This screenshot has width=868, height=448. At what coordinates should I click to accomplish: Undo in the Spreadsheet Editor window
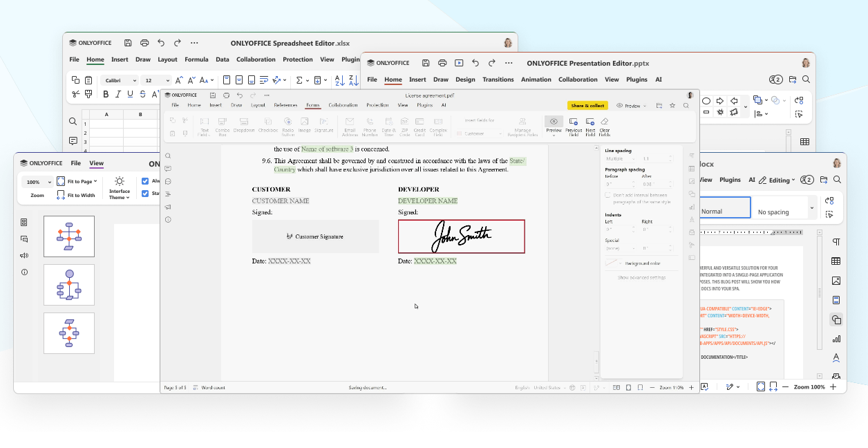(x=161, y=43)
